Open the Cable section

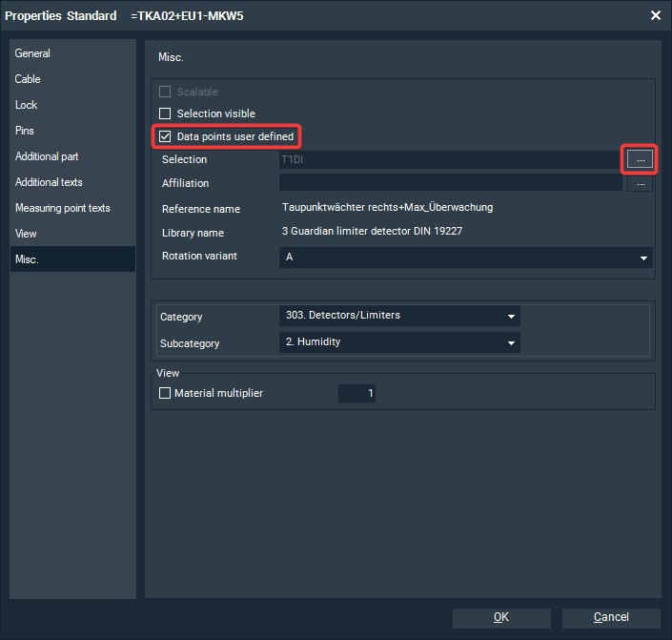pos(29,79)
